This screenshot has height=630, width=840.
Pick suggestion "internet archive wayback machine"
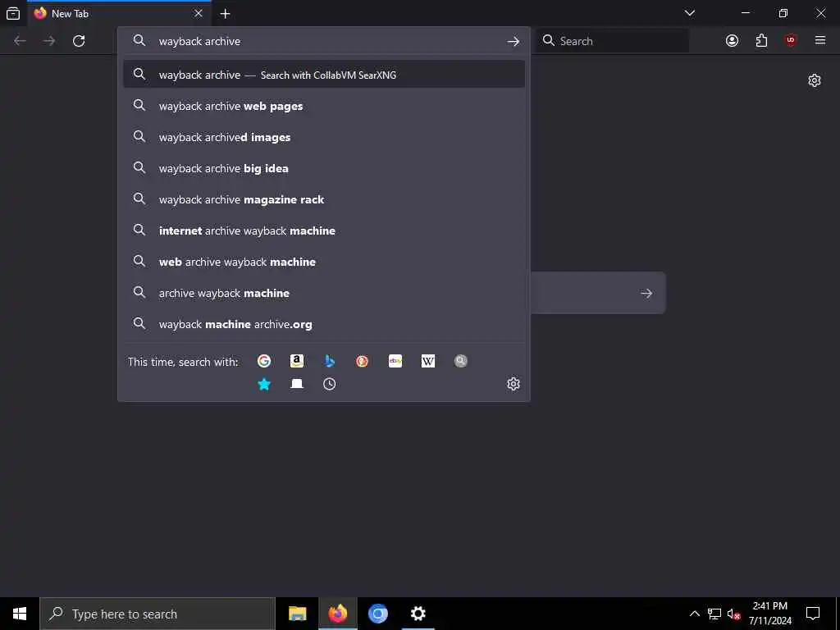(324, 231)
